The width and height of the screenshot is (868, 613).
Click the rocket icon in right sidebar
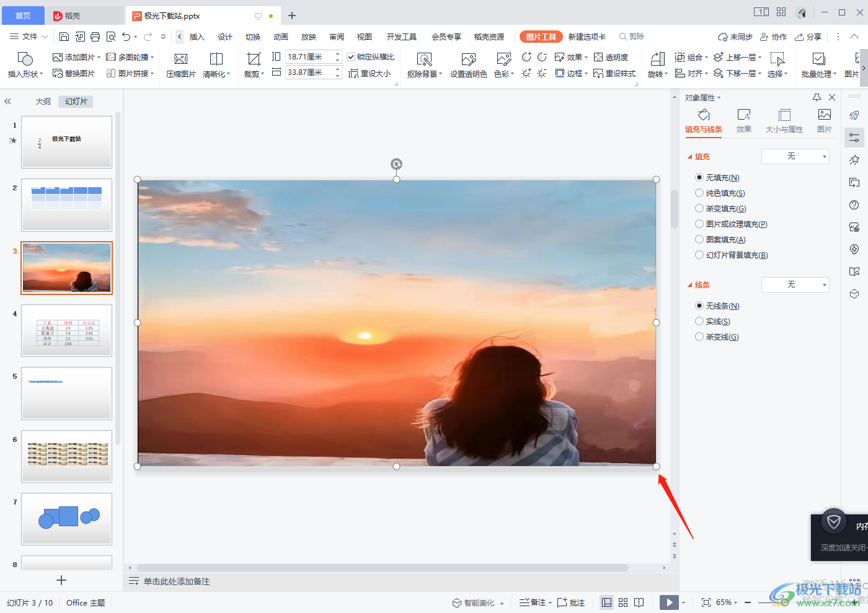click(x=854, y=115)
